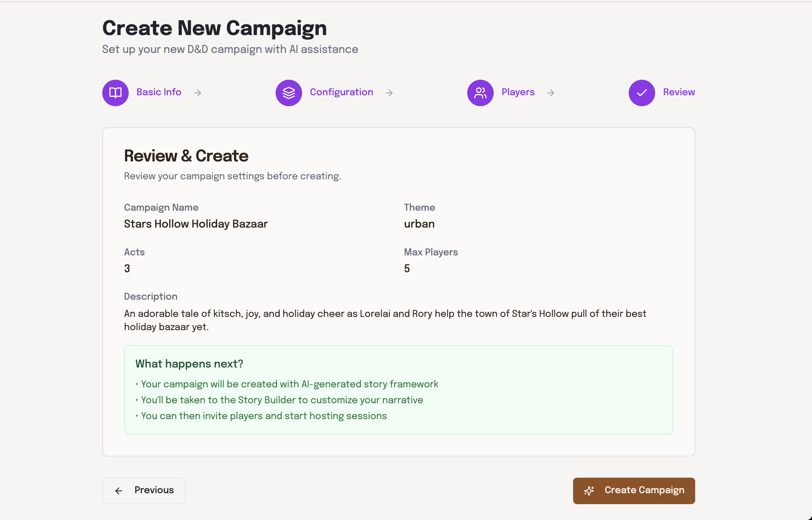812x520 pixels.
Task: Click the Configuration layers icon
Action: click(289, 93)
